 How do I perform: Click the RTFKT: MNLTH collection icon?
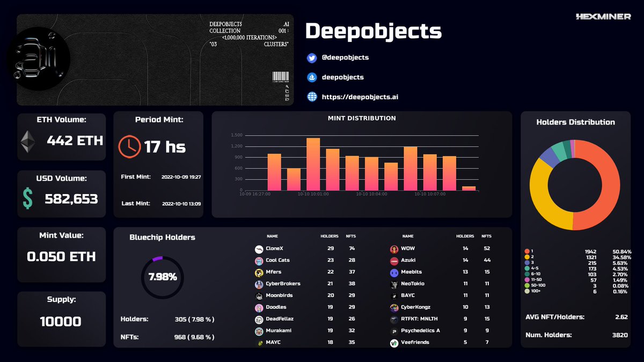pos(394,320)
